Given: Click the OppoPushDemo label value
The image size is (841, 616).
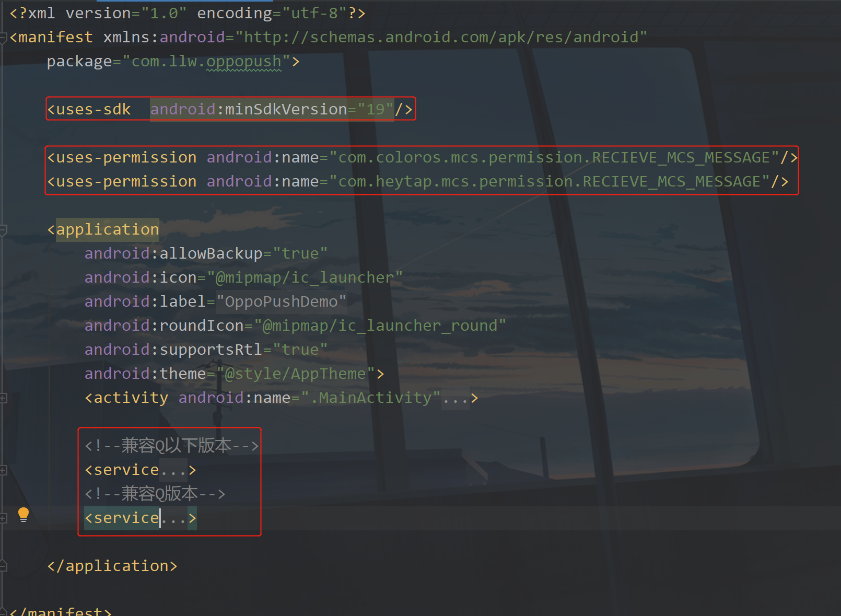Looking at the screenshot, I should [282, 302].
